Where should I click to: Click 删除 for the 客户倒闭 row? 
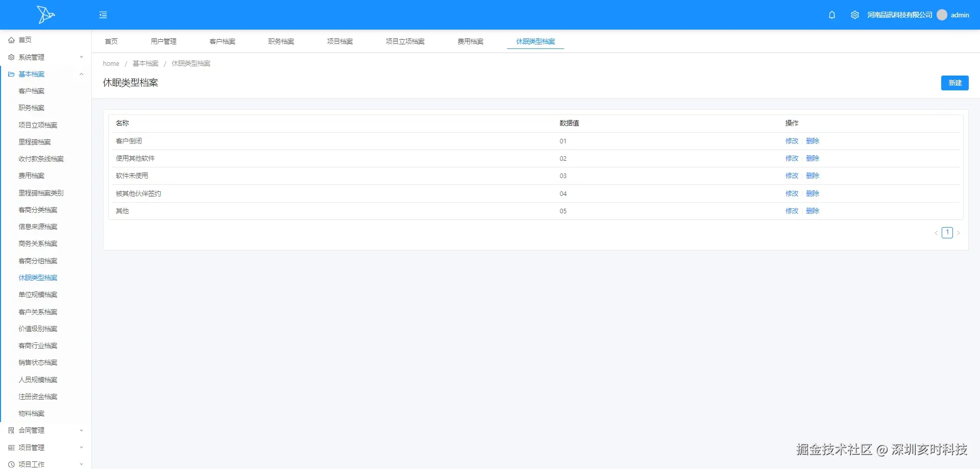(813, 141)
